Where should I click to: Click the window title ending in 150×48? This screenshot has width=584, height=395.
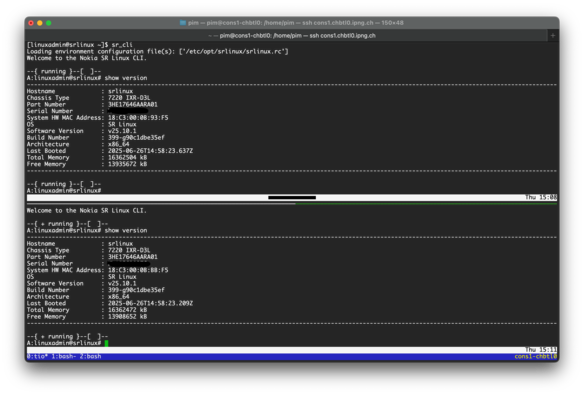tap(296, 23)
